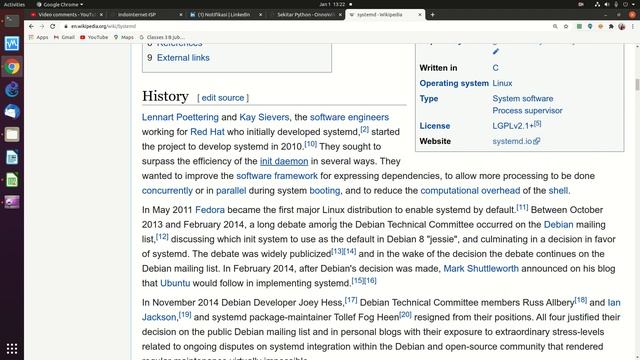The width and height of the screenshot is (640, 360).
Task: Follow the init daemon link
Action: coord(284,161)
